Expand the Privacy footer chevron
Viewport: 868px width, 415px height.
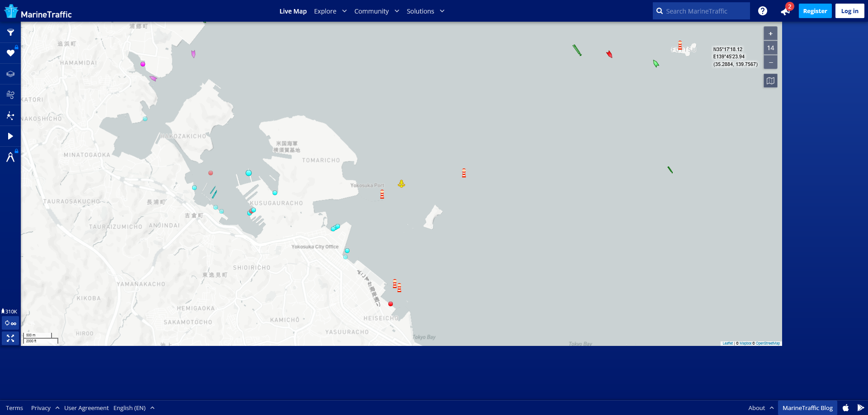pos(57,408)
